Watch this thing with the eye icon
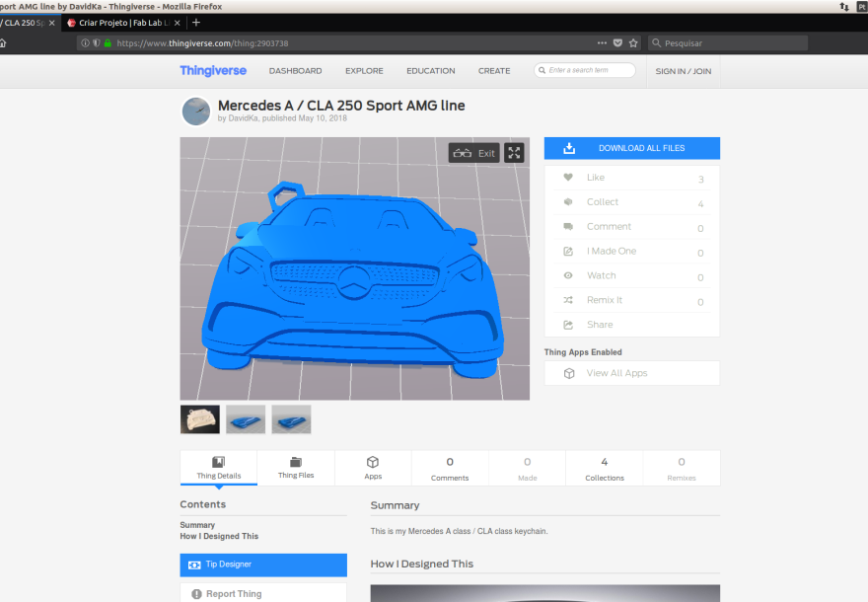This screenshot has width=868, height=602. tap(568, 275)
